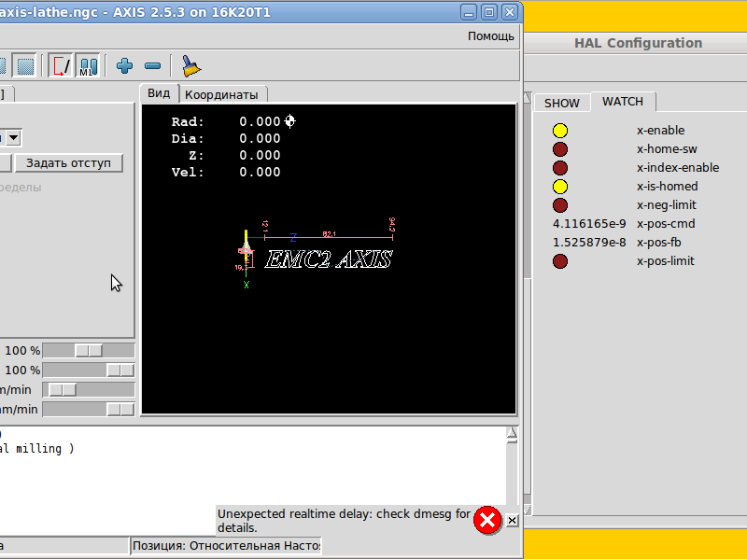
Task: Click the x-neg-limit pin label
Action: coord(667,205)
